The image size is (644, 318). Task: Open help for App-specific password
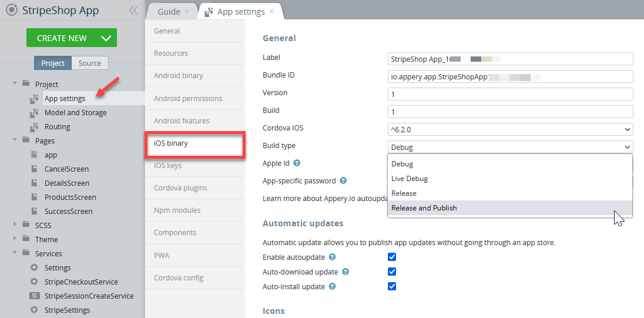pos(343,180)
